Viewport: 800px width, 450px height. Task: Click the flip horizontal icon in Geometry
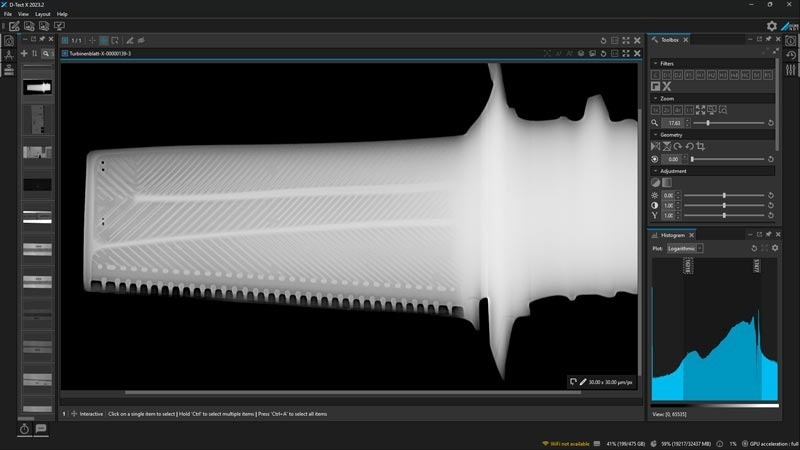click(x=656, y=146)
